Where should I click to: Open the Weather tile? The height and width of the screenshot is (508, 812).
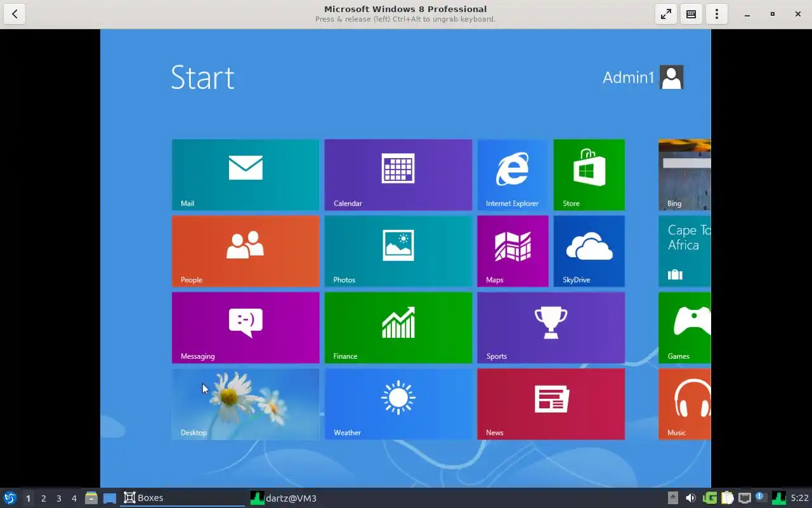398,404
